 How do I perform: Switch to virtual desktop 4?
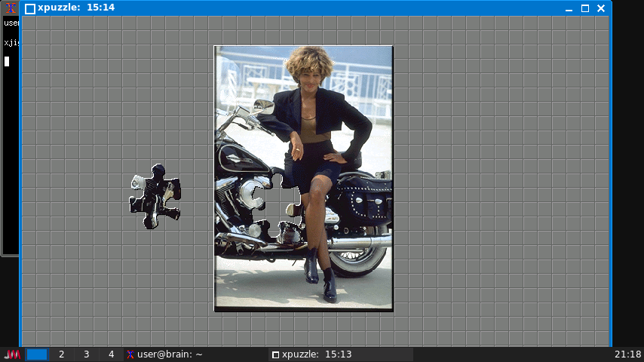[x=111, y=354]
